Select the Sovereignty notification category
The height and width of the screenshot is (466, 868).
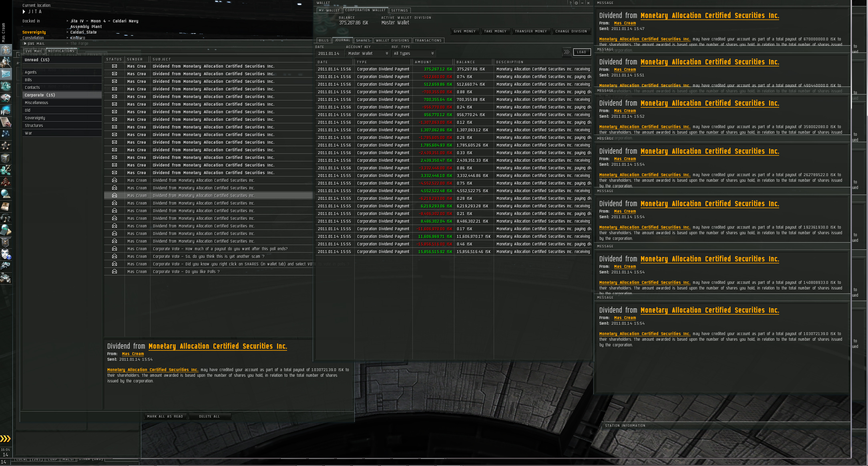pos(35,118)
